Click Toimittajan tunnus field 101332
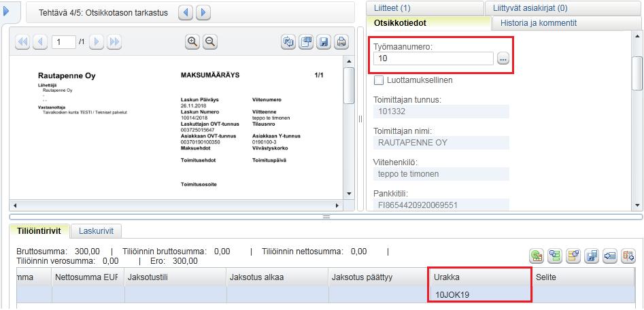This screenshot has height=310, width=644. (441, 111)
